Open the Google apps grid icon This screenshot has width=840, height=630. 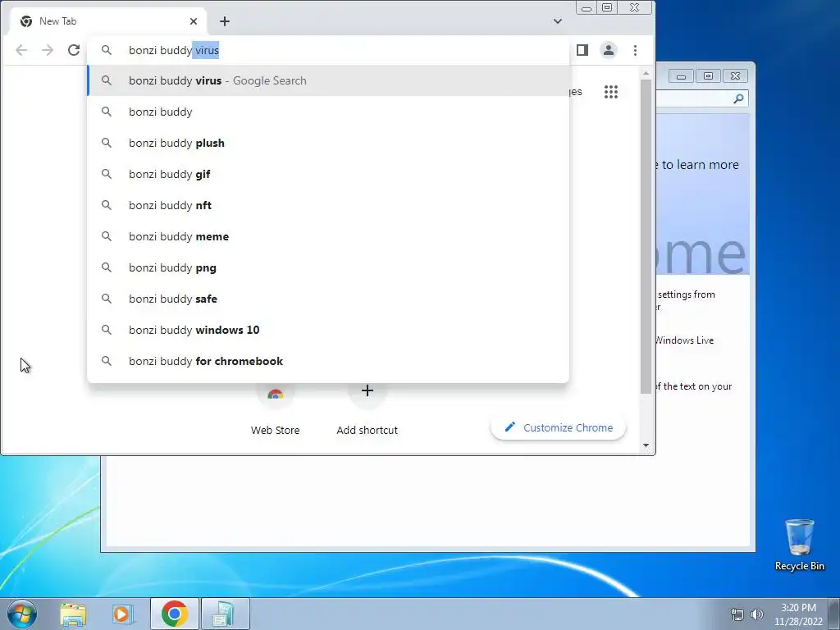tap(611, 92)
